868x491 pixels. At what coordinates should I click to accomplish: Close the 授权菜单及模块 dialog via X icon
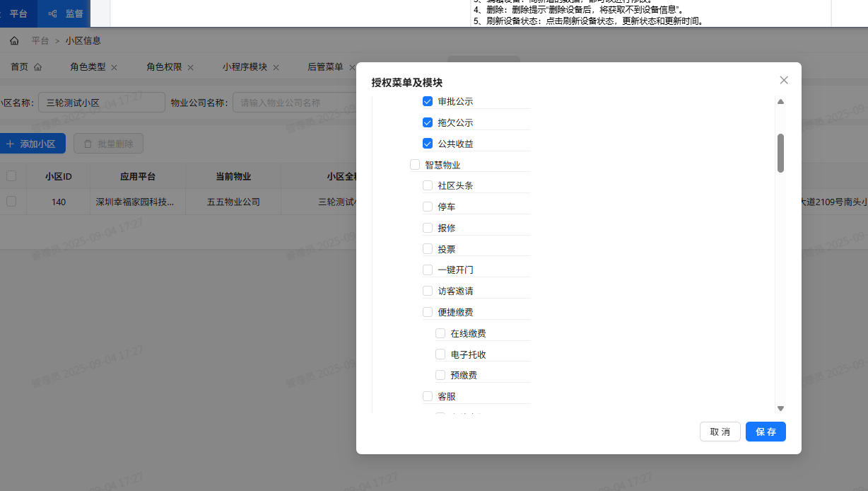(x=783, y=80)
